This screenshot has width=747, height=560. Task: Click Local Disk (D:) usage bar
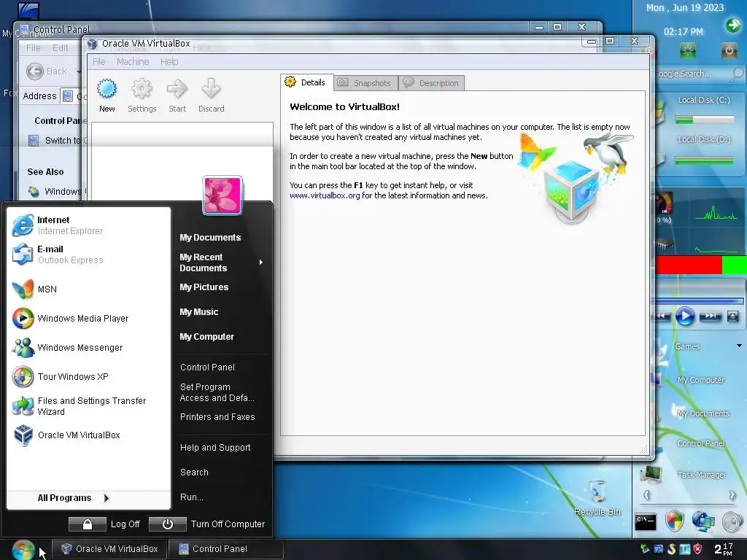[704, 160]
